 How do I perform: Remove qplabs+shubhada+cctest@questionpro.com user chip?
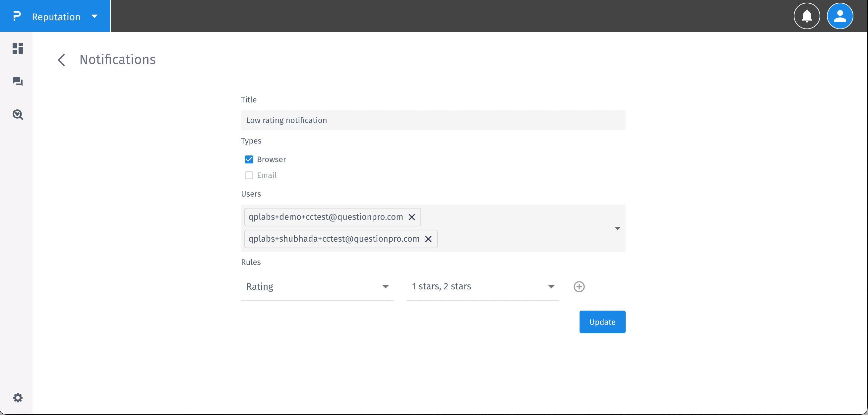(428, 239)
